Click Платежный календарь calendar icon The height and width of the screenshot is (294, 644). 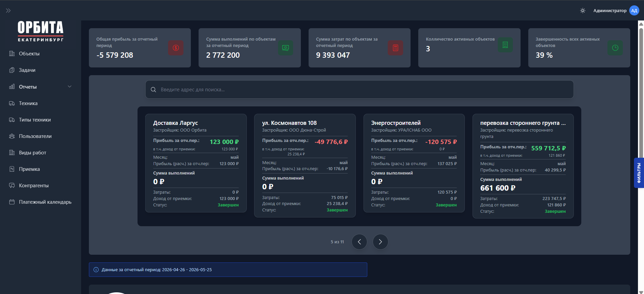12,202
